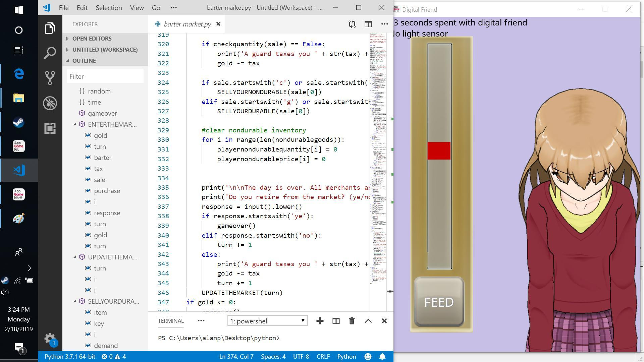Kill terminal with trash icon
The image size is (644, 362).
click(x=352, y=321)
